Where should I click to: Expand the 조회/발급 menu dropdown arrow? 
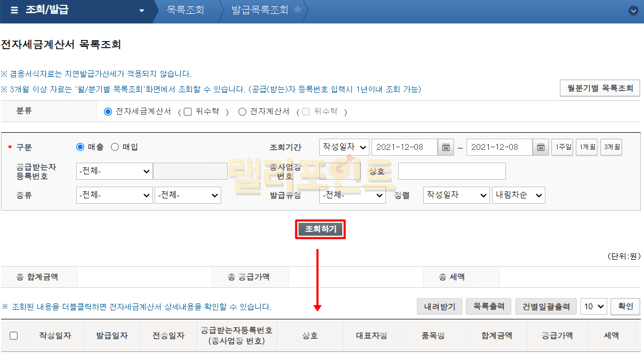click(141, 11)
